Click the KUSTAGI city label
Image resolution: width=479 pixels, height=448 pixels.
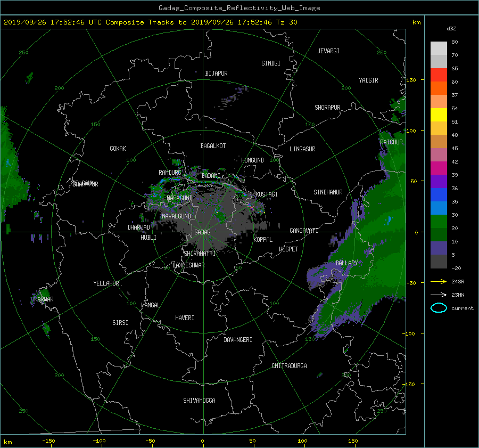tap(267, 194)
